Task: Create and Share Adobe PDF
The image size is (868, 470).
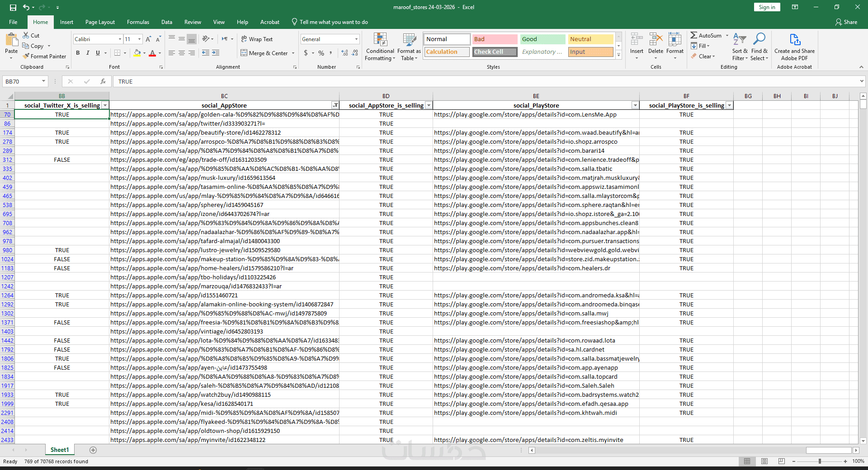Action: tap(794, 47)
